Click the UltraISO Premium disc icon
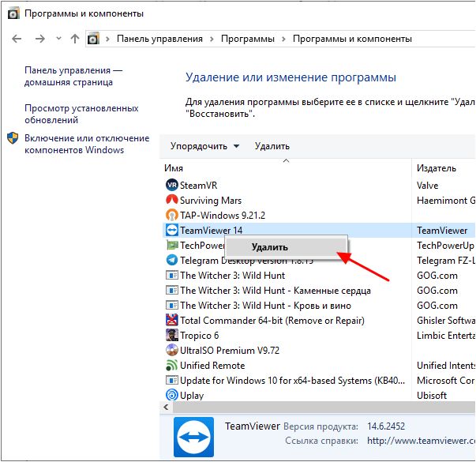The image size is (476, 462). [172, 350]
